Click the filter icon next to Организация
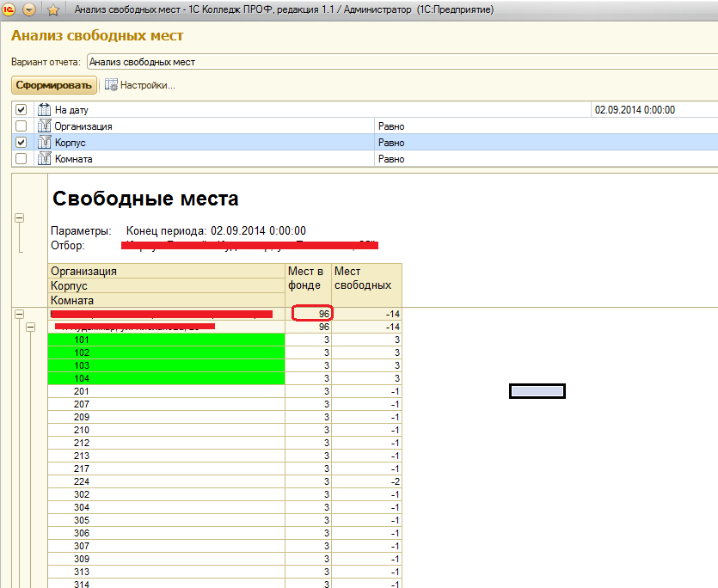Screen dimensions: 718x588 (x=45, y=126)
